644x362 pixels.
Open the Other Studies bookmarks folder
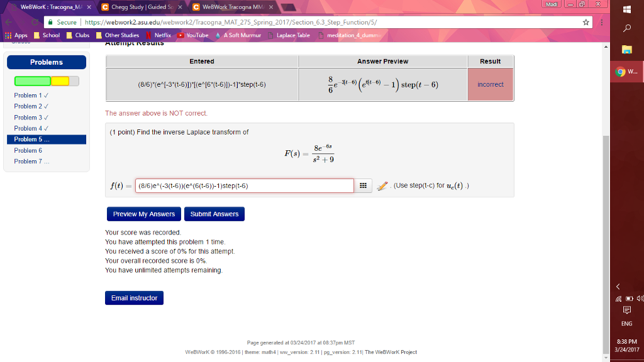click(x=118, y=35)
